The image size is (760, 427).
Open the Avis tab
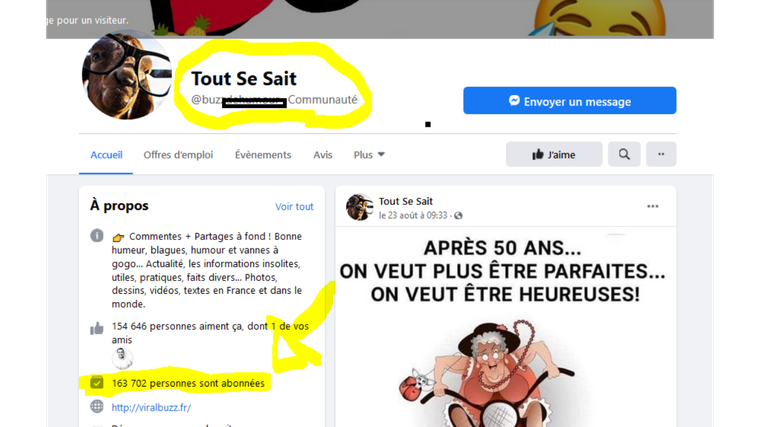322,155
